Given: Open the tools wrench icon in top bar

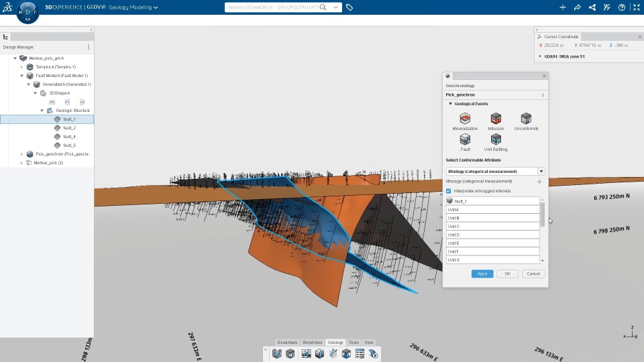Looking at the screenshot, I should click(x=607, y=7).
